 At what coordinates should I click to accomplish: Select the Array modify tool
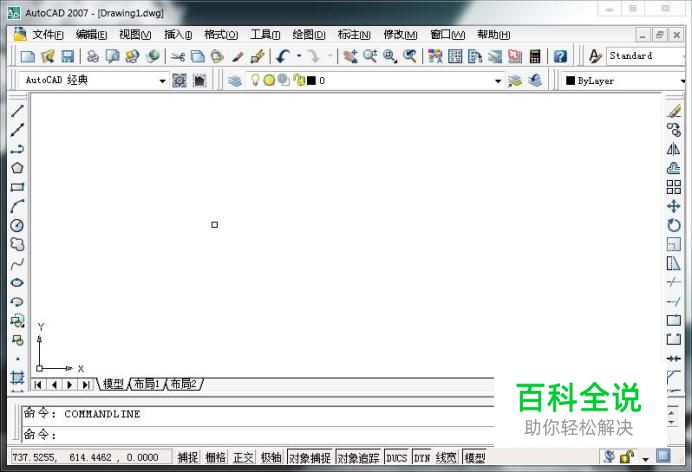pos(673,187)
